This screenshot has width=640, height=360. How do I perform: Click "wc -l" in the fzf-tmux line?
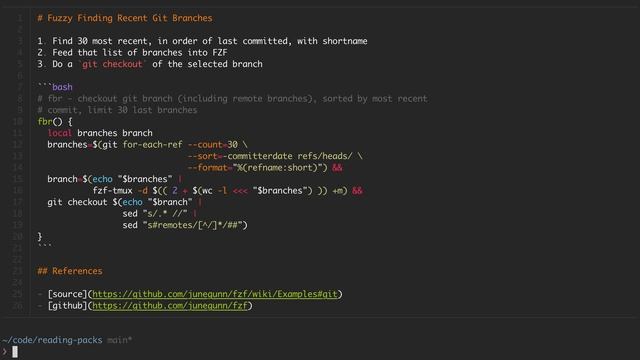(x=215, y=191)
